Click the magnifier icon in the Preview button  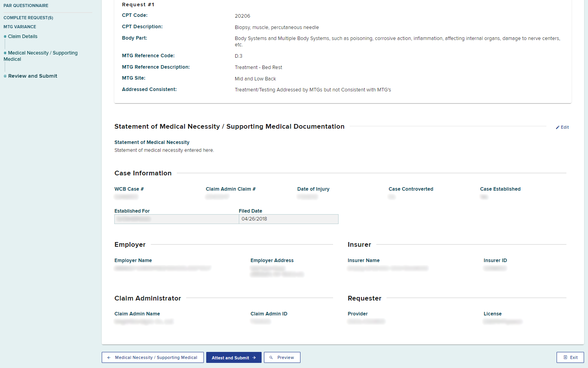[x=271, y=358]
